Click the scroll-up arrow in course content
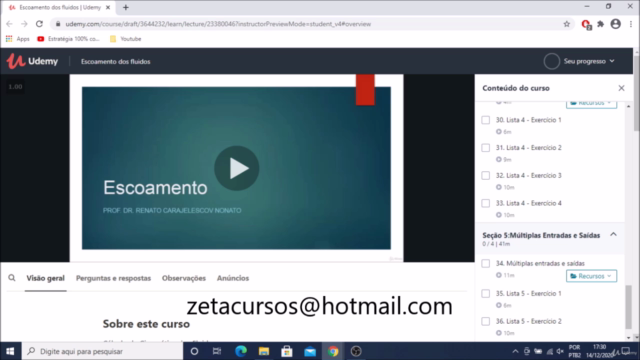The width and height of the screenshot is (640, 360). pyautogui.click(x=629, y=107)
